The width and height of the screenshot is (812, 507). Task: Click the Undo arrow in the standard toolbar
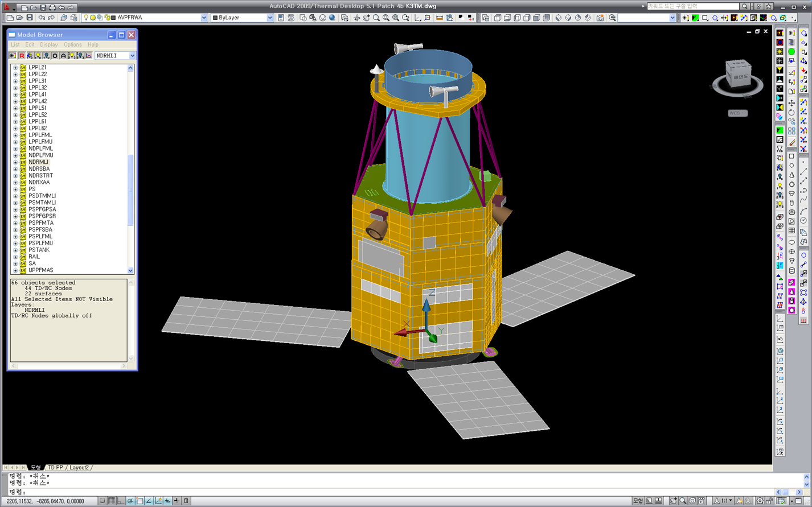pyautogui.click(x=42, y=18)
